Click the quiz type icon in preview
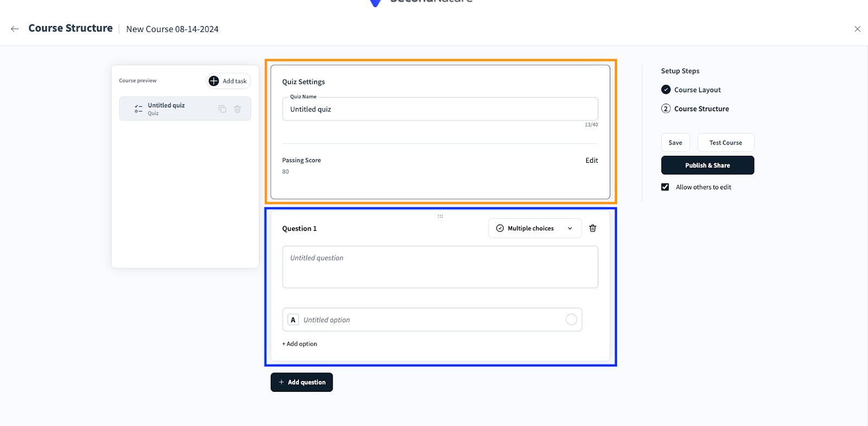 click(138, 109)
